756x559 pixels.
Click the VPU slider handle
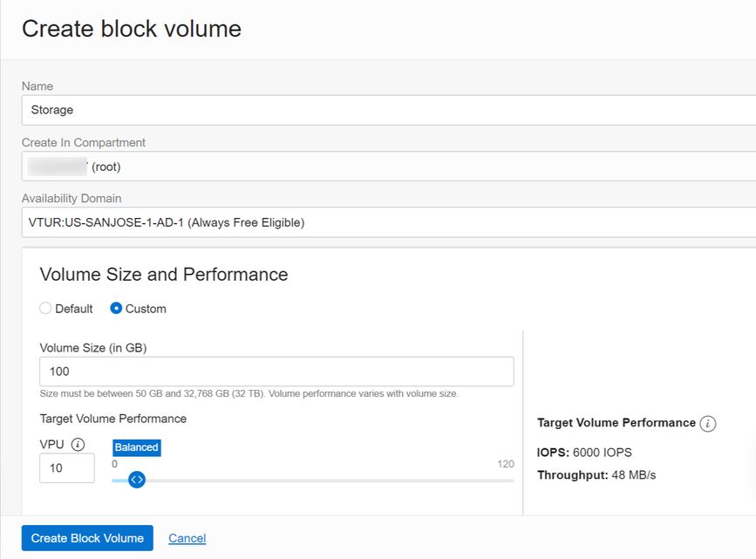[x=137, y=480]
